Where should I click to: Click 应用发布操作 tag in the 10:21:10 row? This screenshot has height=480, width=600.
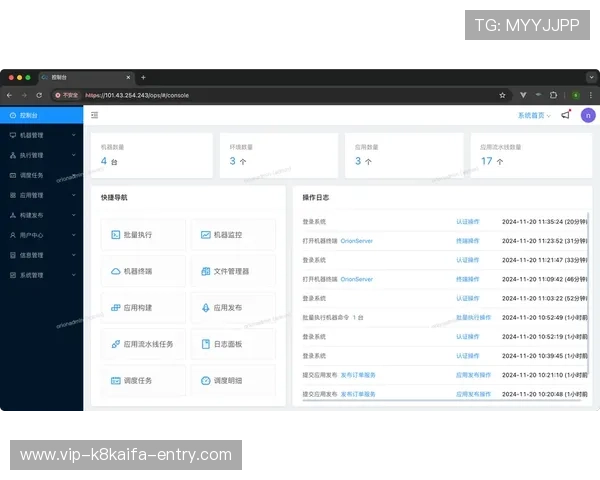[x=473, y=375]
